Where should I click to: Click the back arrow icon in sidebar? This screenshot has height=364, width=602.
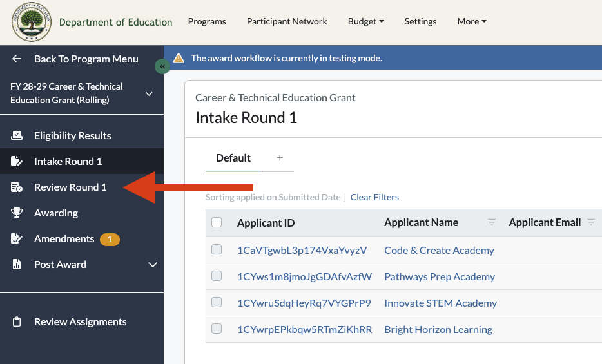pyautogui.click(x=17, y=59)
